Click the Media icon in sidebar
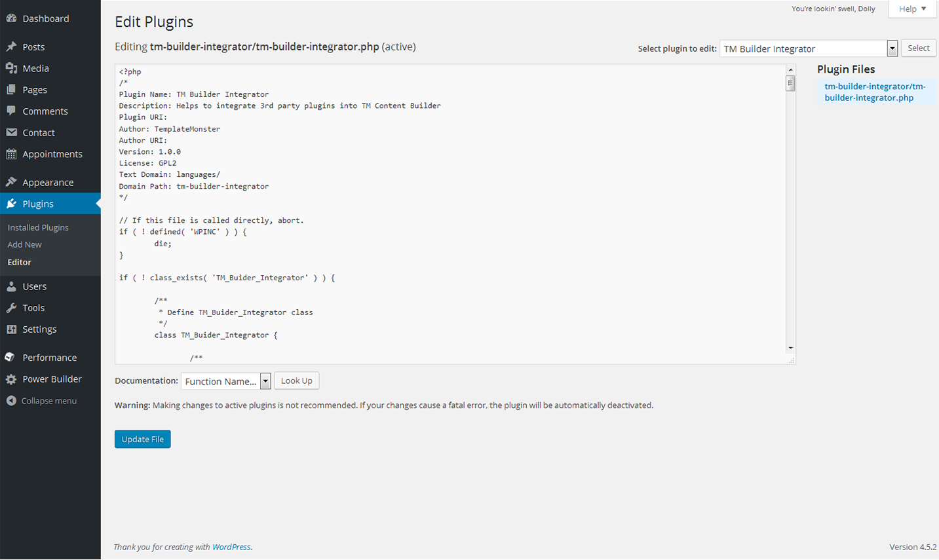 [11, 68]
